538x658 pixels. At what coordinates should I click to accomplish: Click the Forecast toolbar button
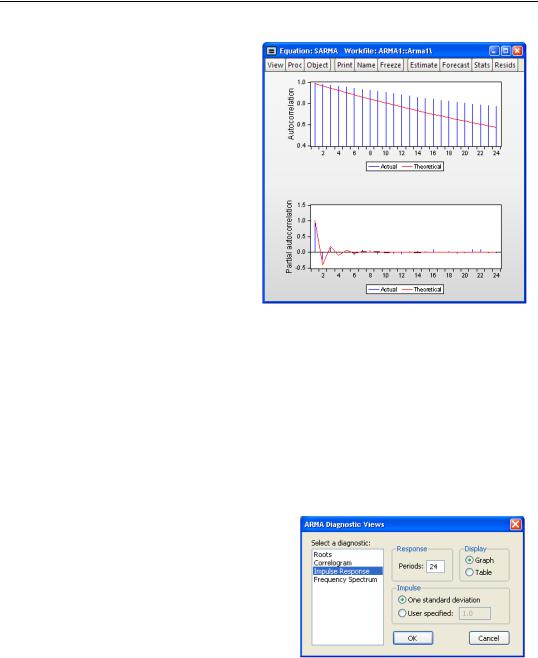[x=456, y=65]
